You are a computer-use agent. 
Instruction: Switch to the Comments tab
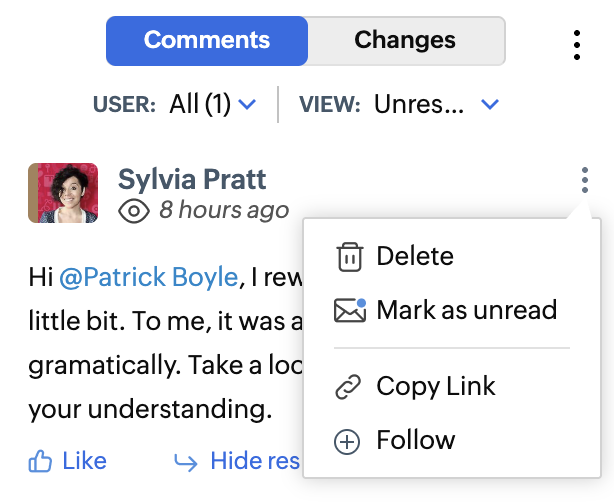pos(207,41)
